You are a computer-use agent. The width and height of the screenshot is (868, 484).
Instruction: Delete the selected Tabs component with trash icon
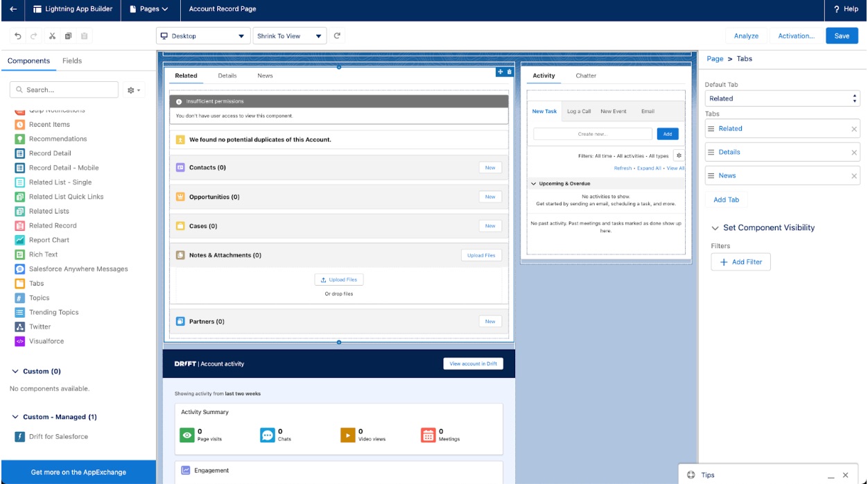[510, 72]
